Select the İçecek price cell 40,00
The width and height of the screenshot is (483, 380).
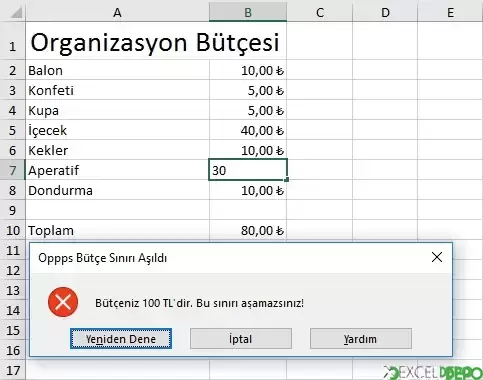coord(248,130)
